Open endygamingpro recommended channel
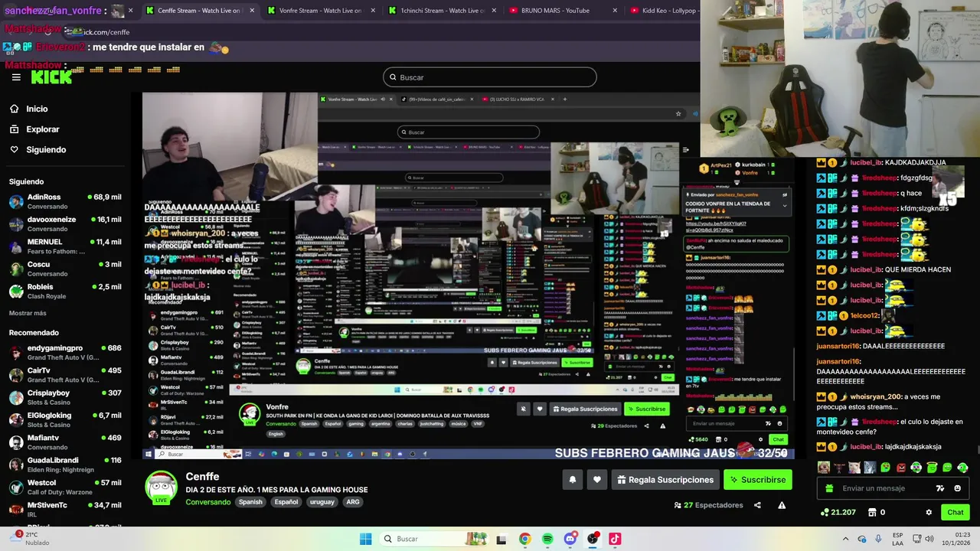 [65, 352]
